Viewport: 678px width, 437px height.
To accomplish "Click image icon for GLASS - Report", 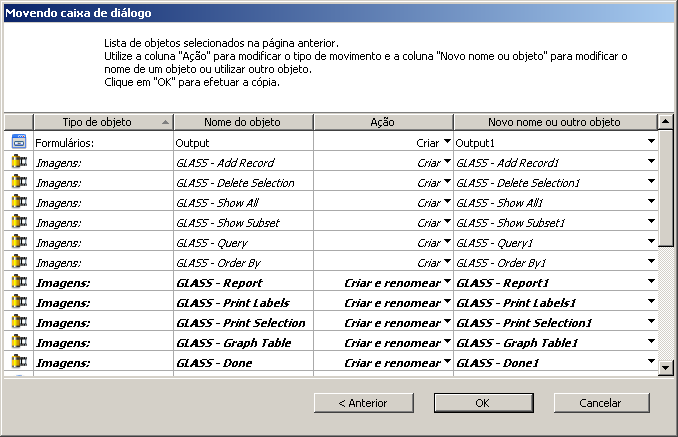I will [17, 282].
